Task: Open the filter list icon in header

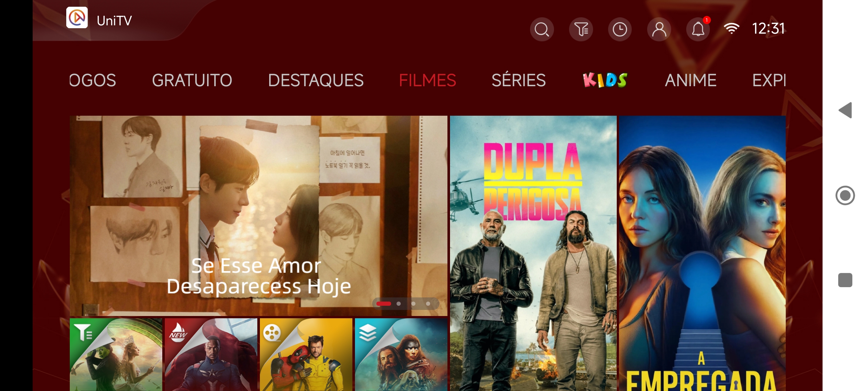Action: pos(581,29)
